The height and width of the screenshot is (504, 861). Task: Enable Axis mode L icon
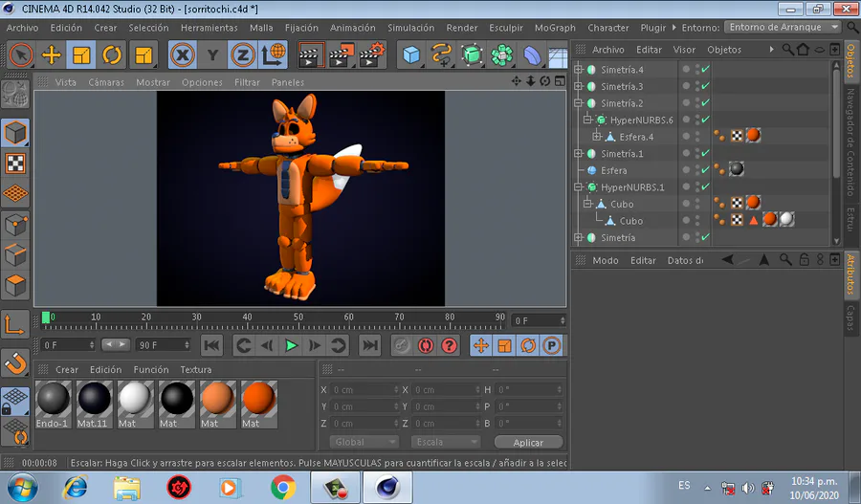(15, 324)
